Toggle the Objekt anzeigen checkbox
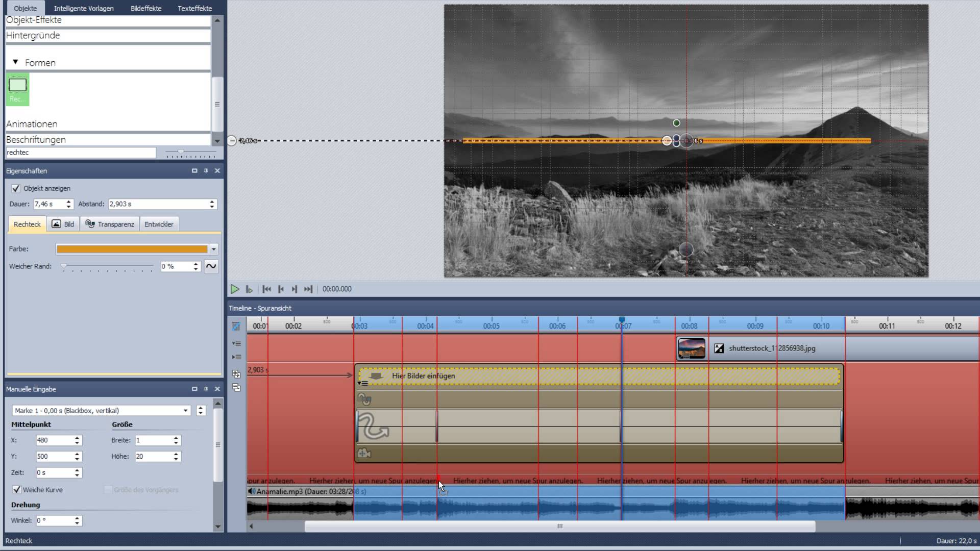The image size is (980, 551). 16,188
